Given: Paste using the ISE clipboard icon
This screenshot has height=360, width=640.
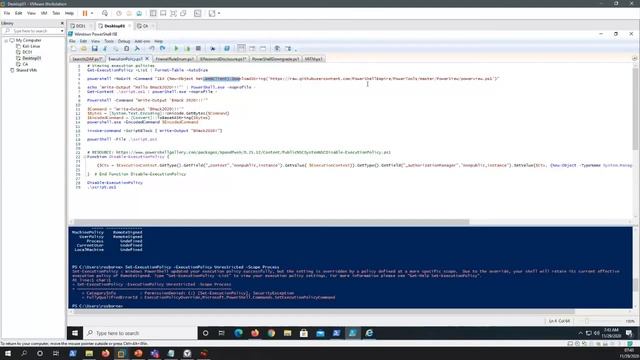Looking at the screenshot, I should pos(127,49).
